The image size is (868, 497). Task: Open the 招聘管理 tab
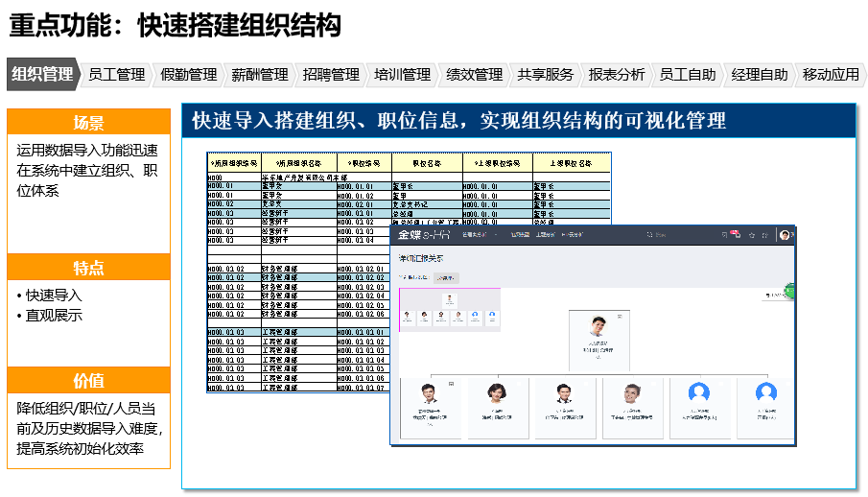331,75
